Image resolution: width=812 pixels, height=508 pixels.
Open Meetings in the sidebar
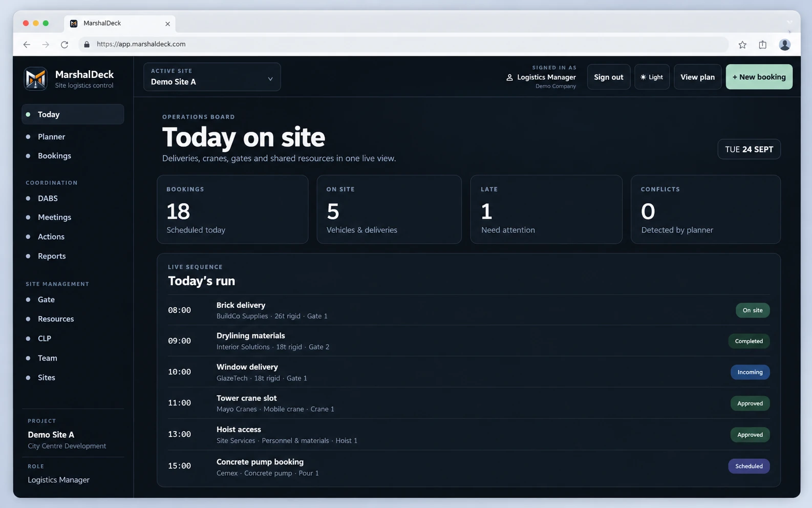point(54,217)
